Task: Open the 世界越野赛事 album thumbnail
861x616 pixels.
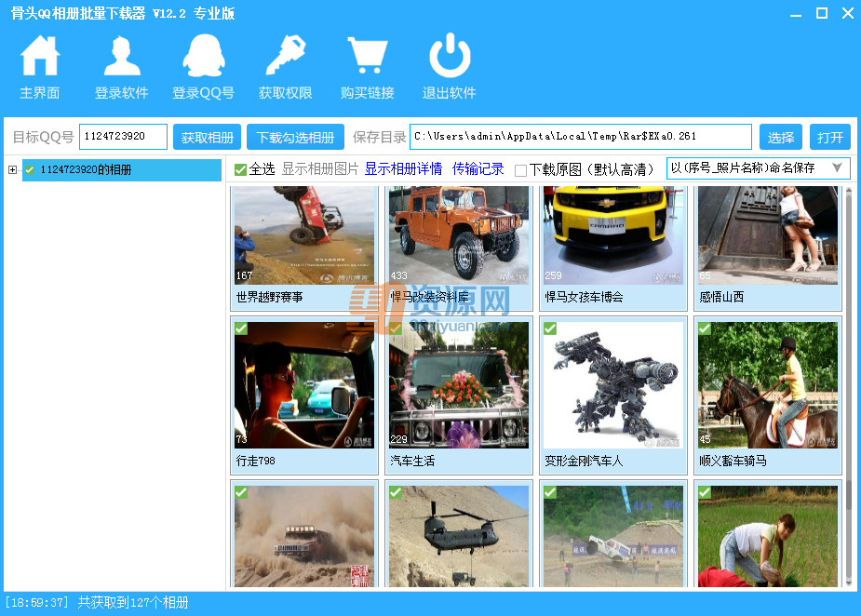Action: tap(304, 235)
